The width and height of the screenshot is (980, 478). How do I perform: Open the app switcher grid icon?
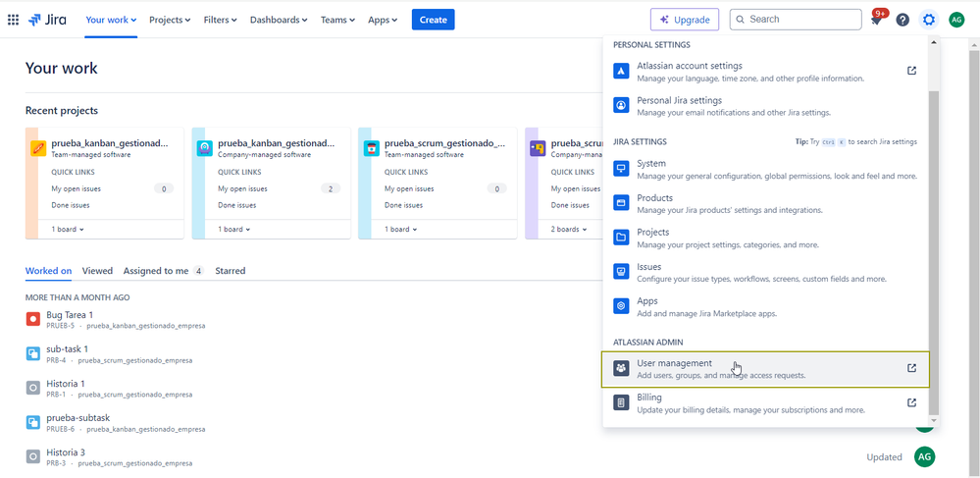[13, 20]
